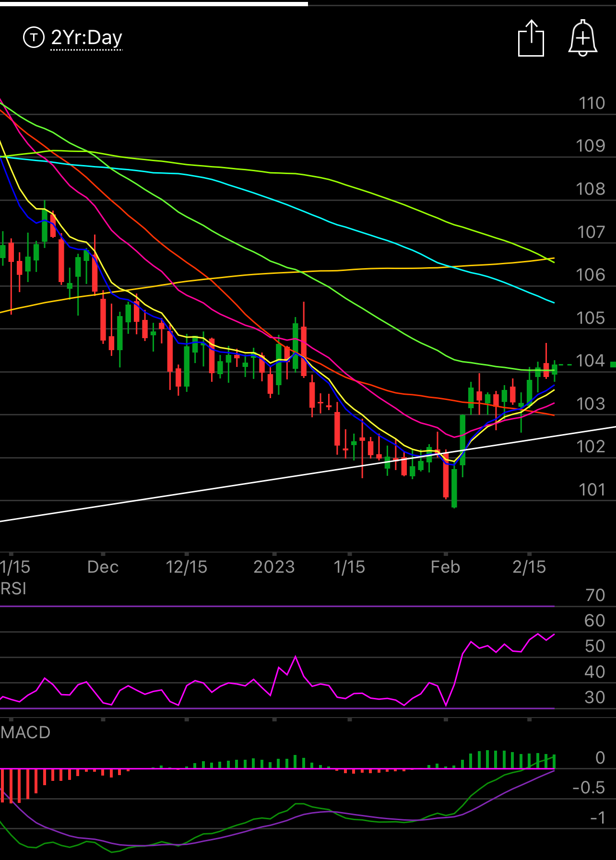
Task: Tap the 2023 date axis label
Action: click(274, 567)
